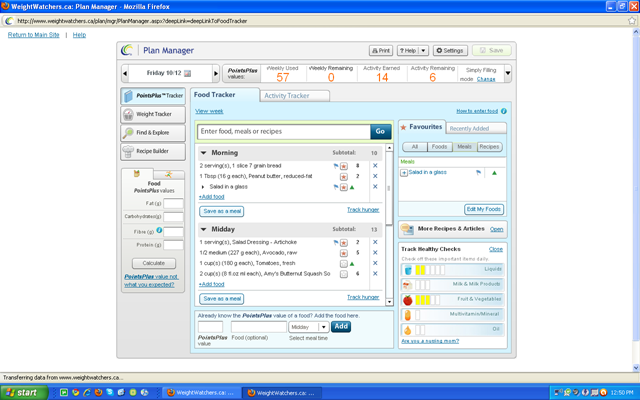
Task: Collapse the Morning meal section
Action: (x=203, y=153)
